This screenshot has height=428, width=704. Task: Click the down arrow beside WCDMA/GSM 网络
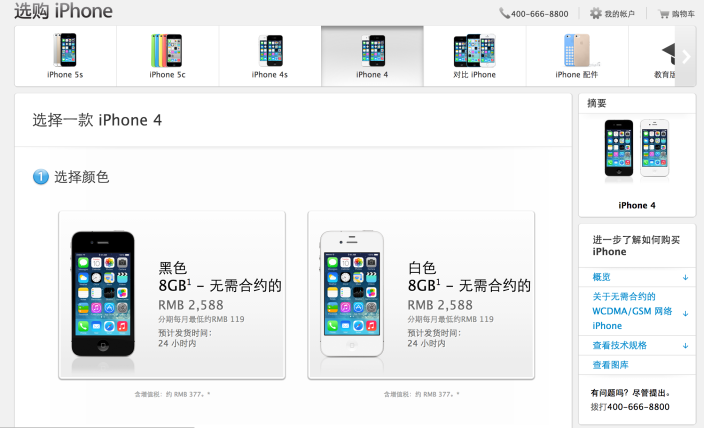(x=686, y=313)
